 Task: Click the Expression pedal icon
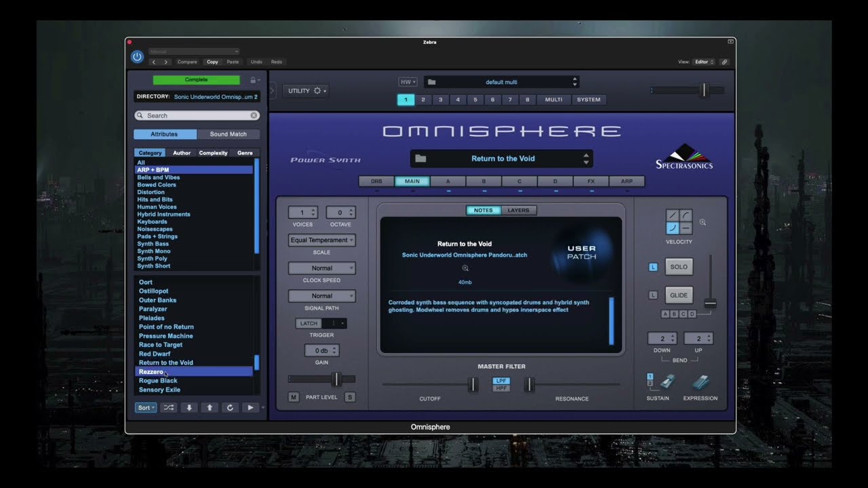coord(701,382)
